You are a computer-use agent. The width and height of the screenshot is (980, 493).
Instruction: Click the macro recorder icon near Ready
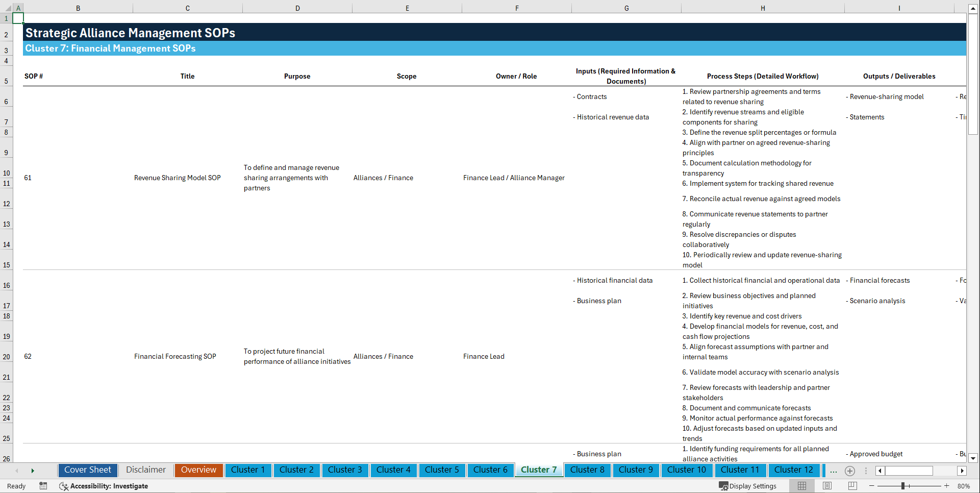point(43,486)
